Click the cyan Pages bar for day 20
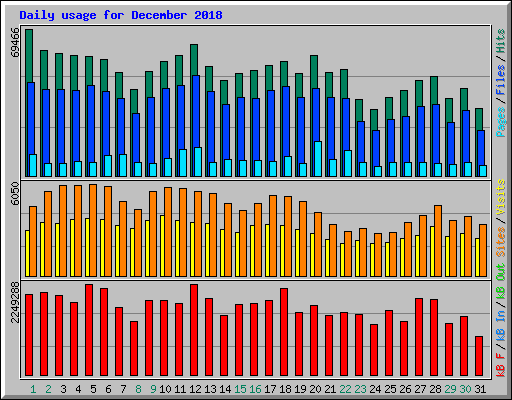Image resolution: width=512 pixels, height=400 pixels. (318, 159)
